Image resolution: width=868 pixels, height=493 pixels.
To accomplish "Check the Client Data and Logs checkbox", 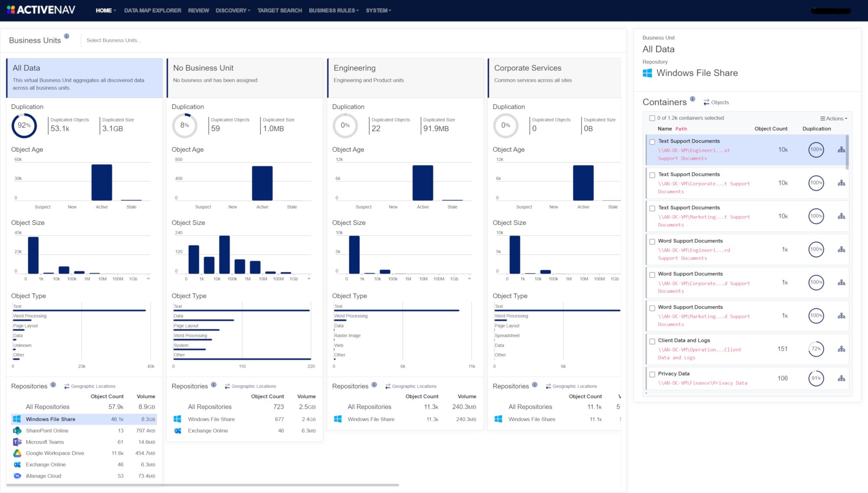I will 652,341.
